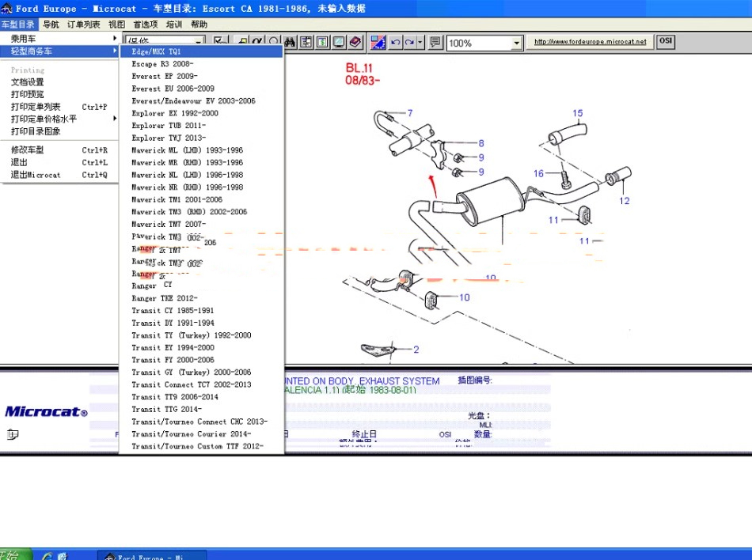Open the dropdown arrow beside redo
The height and width of the screenshot is (560, 752).
click(420, 43)
